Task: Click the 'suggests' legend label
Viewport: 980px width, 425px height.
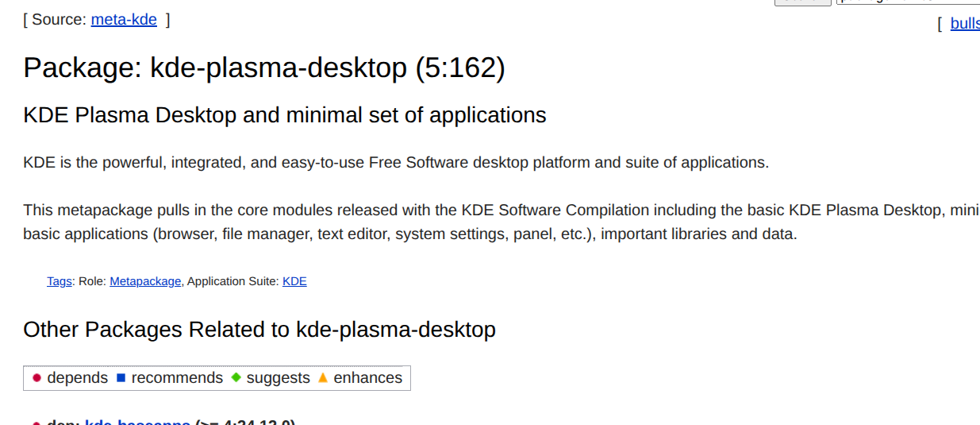Action: point(278,378)
